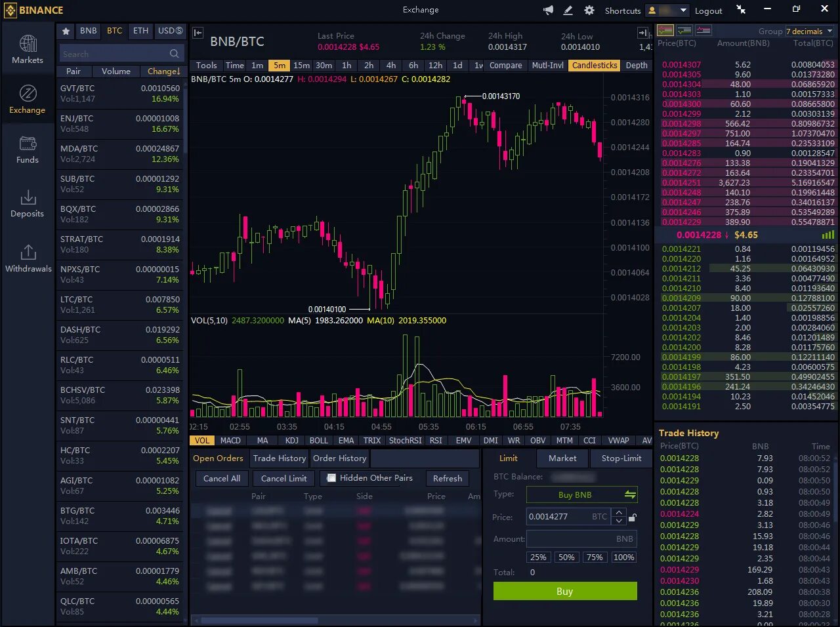Click the pencil edit icon in the title bar
This screenshot has width=840, height=627.
click(568, 9)
